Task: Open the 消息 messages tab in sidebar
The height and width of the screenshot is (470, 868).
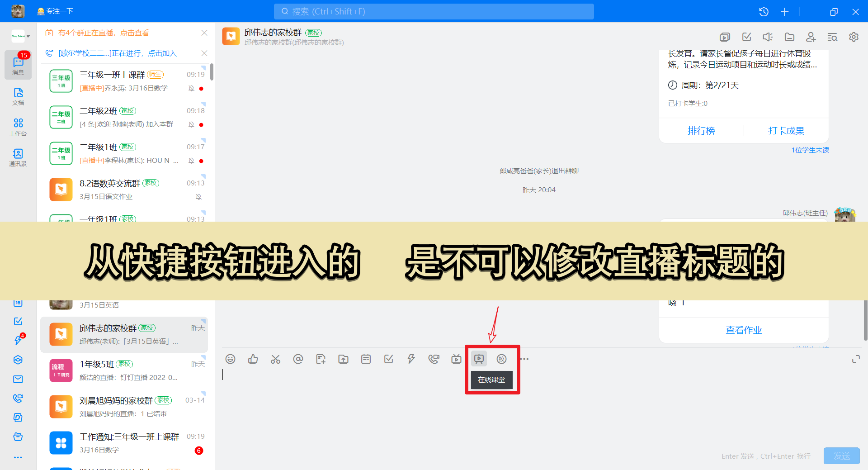Action: coord(18,65)
